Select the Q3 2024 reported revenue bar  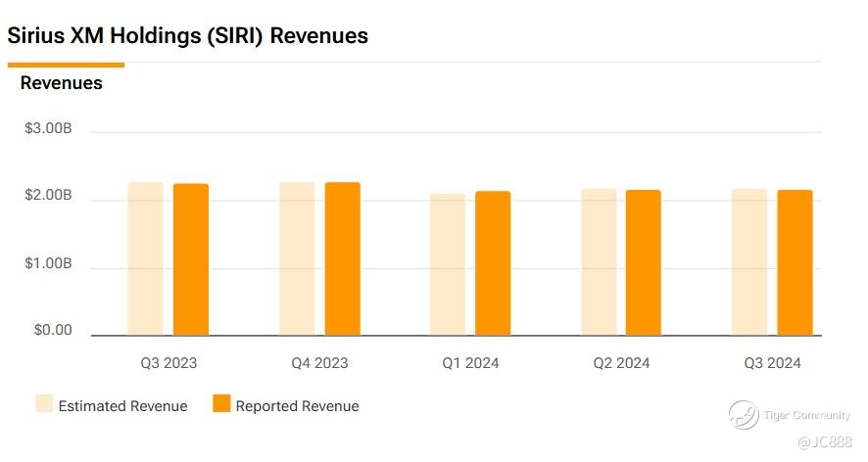pyautogui.click(x=795, y=263)
